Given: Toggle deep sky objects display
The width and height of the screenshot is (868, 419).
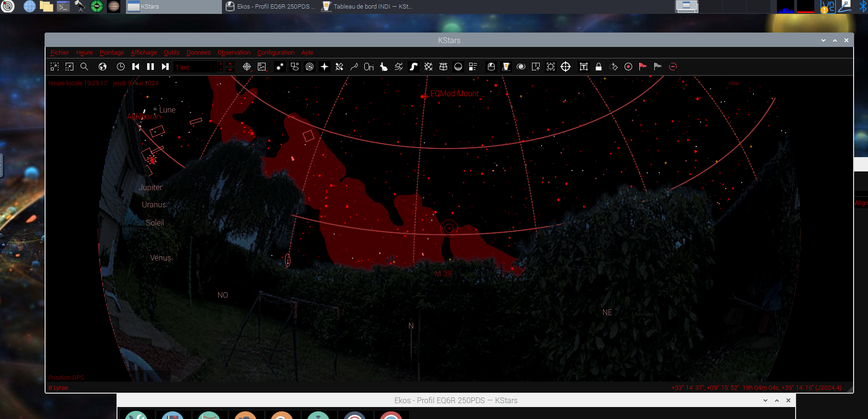Looking at the screenshot, I should [295, 67].
